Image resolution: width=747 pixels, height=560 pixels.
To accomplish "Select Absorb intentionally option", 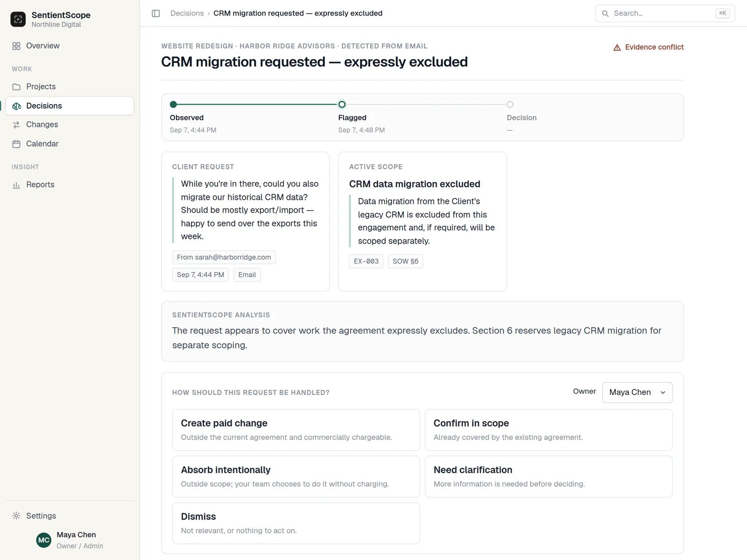I will [x=296, y=476].
